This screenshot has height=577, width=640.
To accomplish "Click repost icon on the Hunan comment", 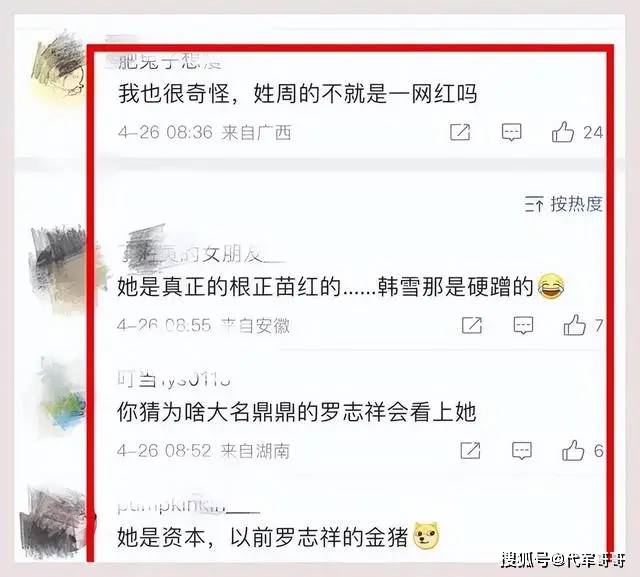I will coord(470,451).
